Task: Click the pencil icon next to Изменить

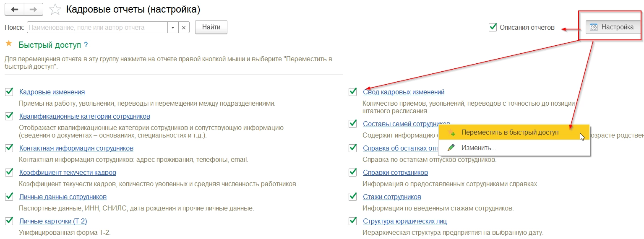Action: point(451,148)
